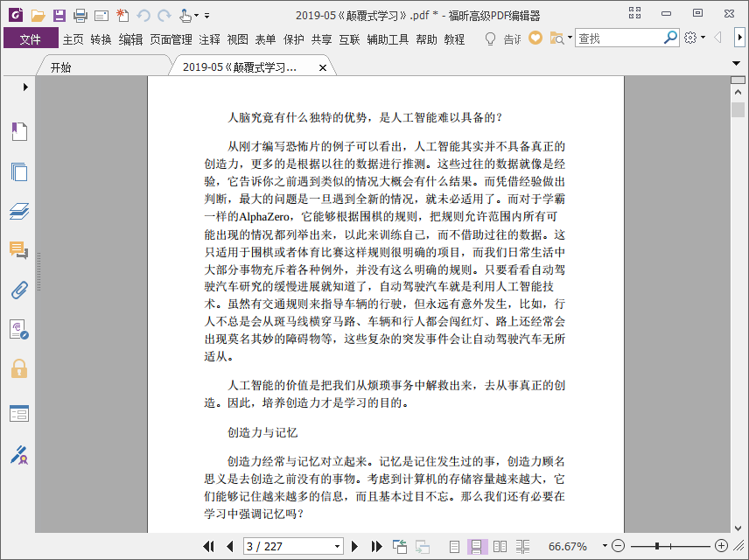This screenshot has width=749, height=560.
Task: Switch to facing two-page view mode
Action: (x=500, y=546)
